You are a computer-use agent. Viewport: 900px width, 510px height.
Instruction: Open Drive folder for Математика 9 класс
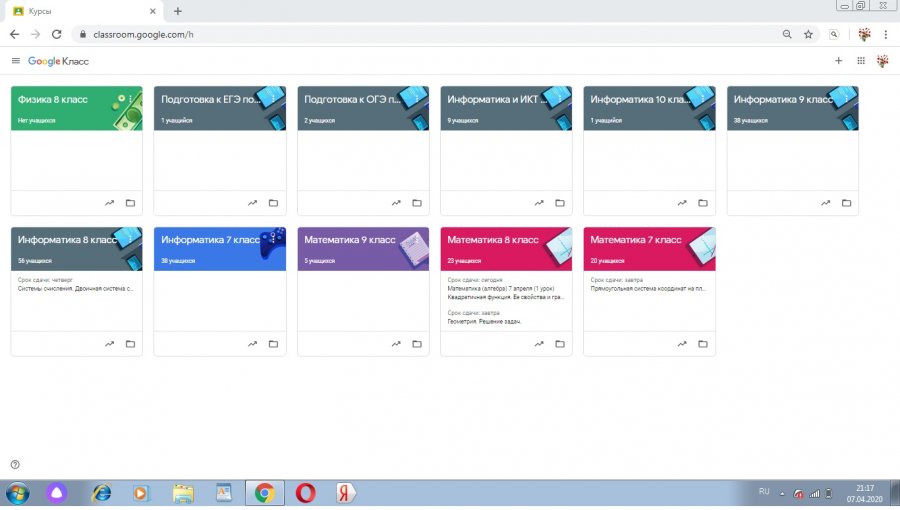(417, 344)
